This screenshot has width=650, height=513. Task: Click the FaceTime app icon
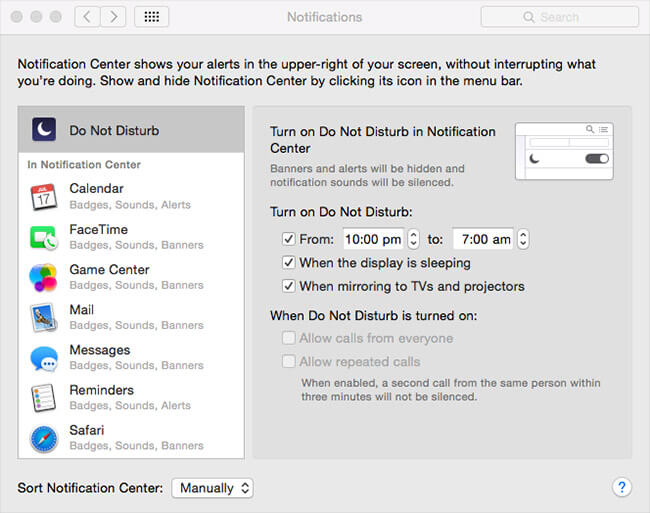pos(44,237)
